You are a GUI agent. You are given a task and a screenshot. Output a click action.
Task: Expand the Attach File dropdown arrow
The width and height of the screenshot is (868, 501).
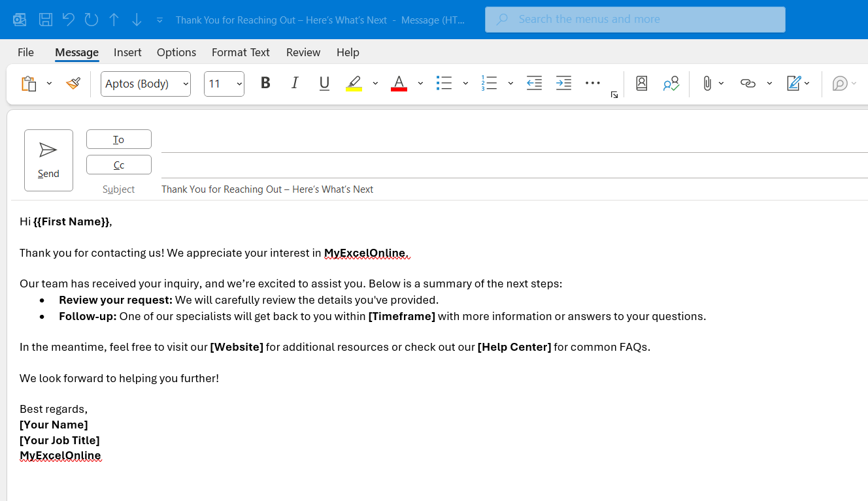pos(722,84)
